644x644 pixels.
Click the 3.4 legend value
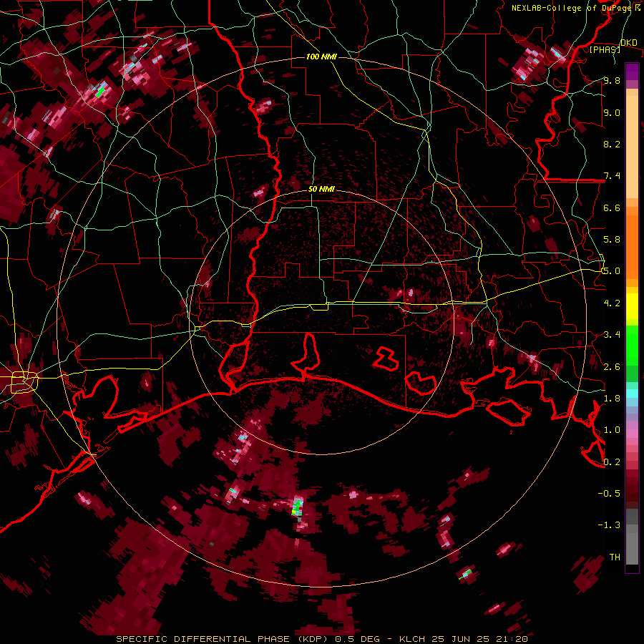(612, 335)
